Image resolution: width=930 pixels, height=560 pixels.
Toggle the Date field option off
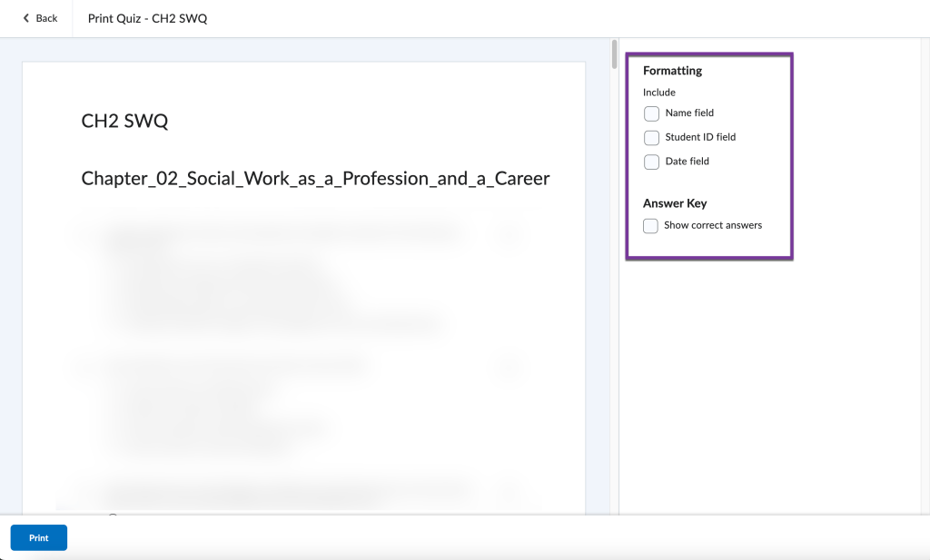651,161
